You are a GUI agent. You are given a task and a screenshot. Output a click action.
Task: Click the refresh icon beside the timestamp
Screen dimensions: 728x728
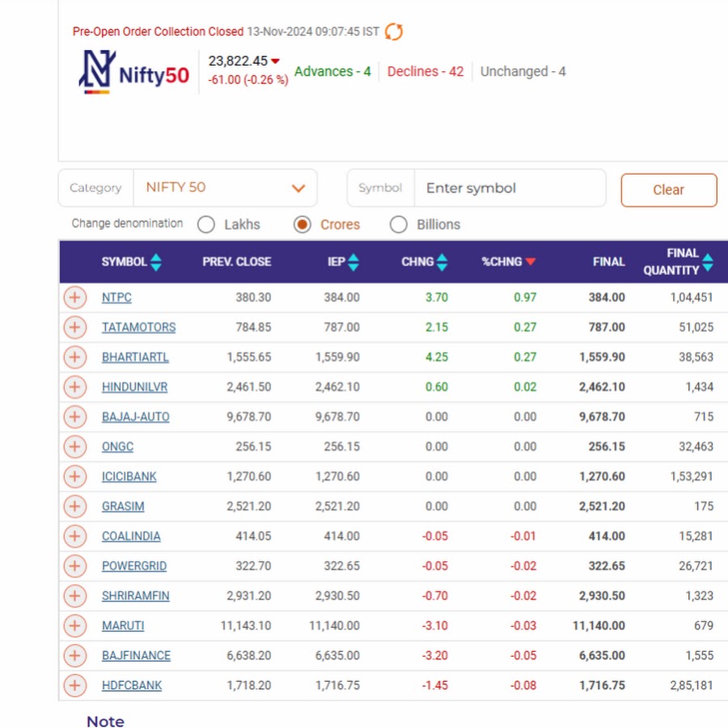(394, 32)
